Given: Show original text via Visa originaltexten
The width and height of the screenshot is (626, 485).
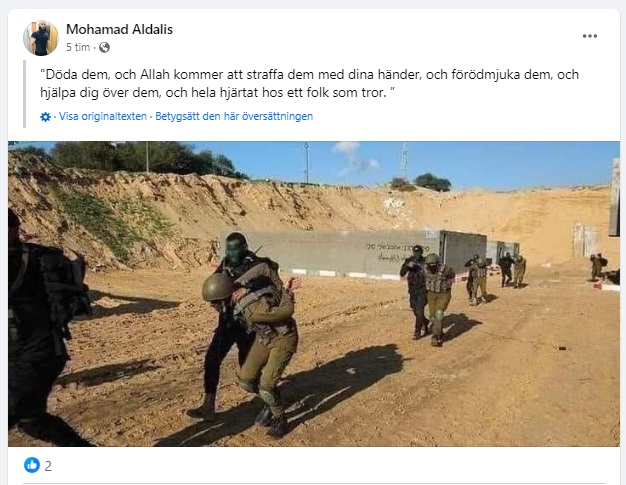Looking at the screenshot, I should pos(103,117).
